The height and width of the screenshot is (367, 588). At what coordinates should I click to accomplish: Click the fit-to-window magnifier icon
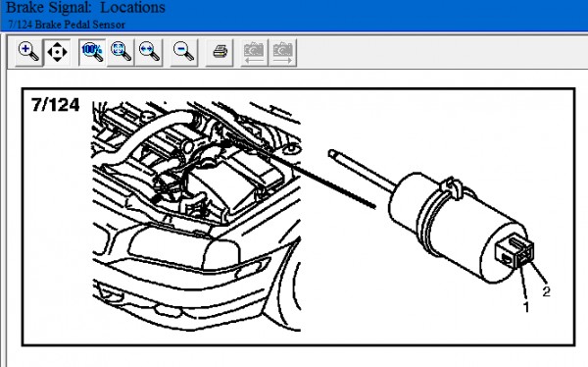(121, 52)
